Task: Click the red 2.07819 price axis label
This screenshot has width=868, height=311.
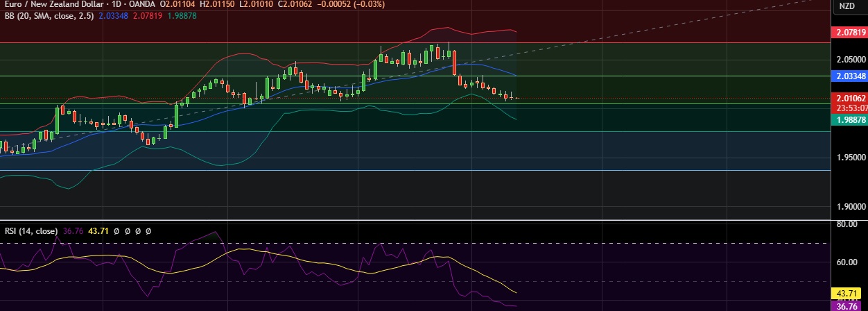Action: click(849, 32)
